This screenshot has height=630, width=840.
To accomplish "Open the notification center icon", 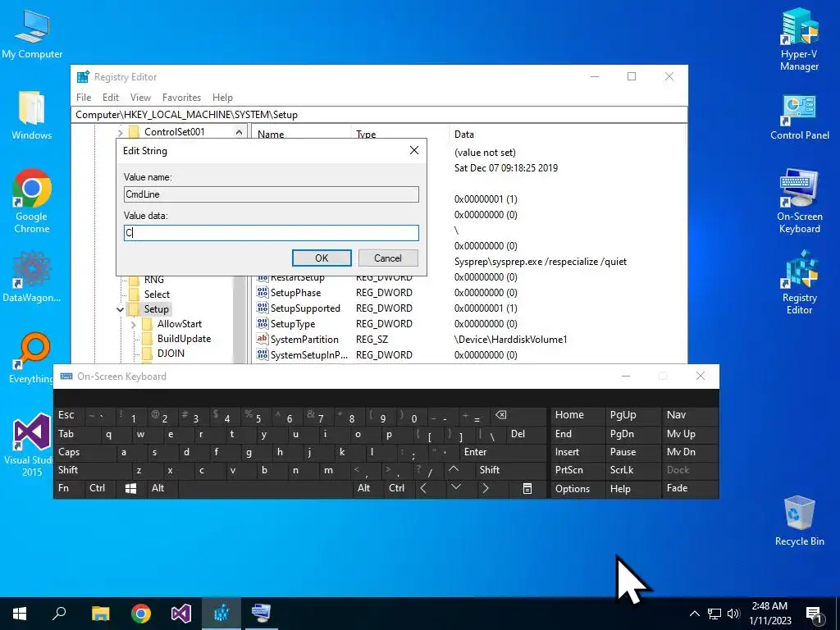I will tap(813, 614).
